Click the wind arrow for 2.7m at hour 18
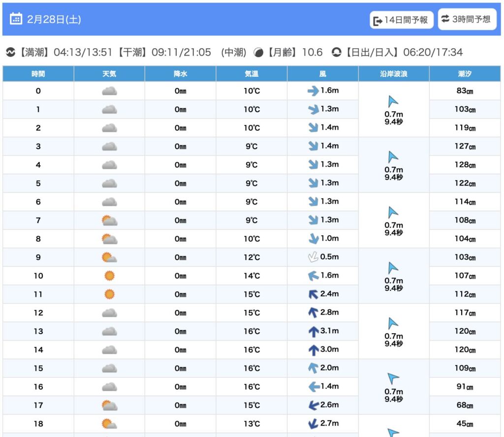 [x=313, y=424]
